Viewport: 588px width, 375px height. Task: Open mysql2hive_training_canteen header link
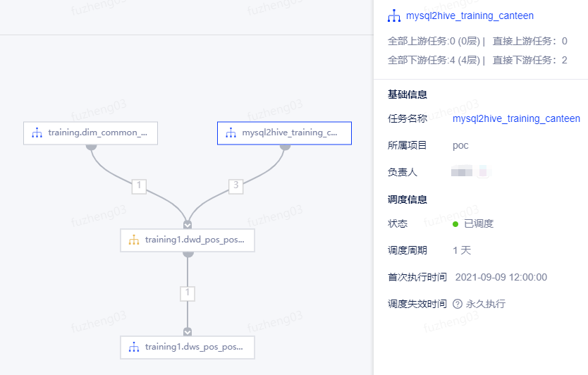pyautogui.click(x=470, y=16)
